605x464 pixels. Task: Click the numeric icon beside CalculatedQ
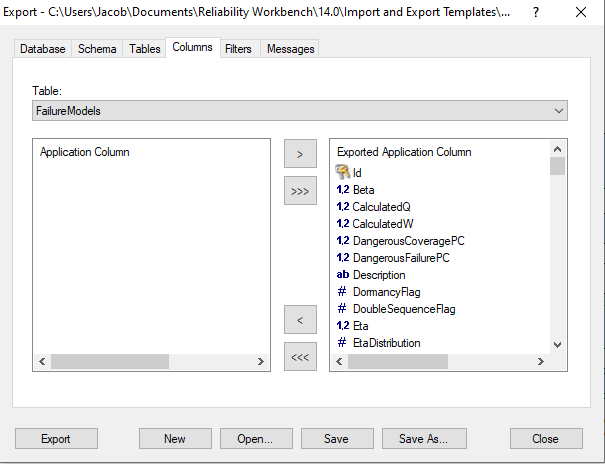343,207
